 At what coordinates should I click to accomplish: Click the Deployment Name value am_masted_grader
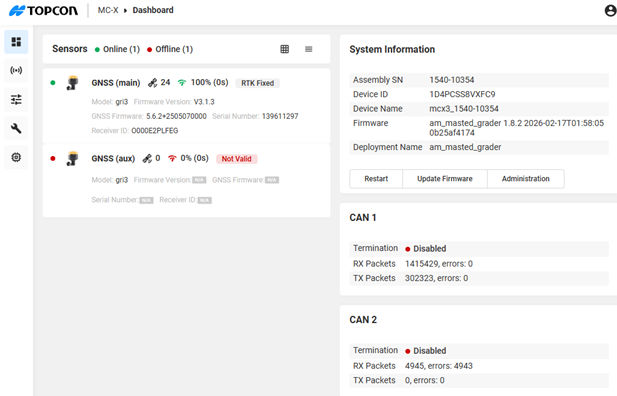(465, 147)
